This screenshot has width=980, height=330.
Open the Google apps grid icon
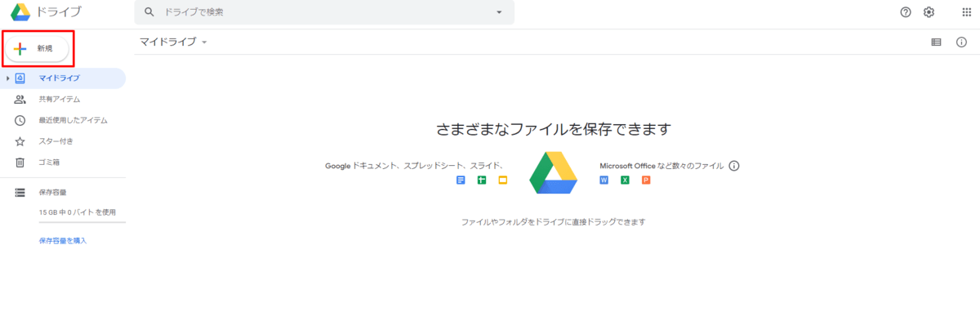point(966,12)
